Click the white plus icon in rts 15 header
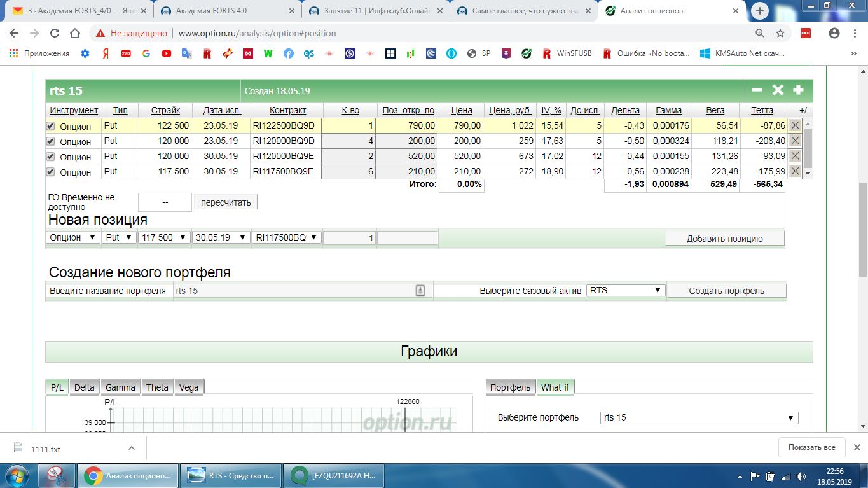Viewport: 868px width, 488px height. tap(798, 90)
